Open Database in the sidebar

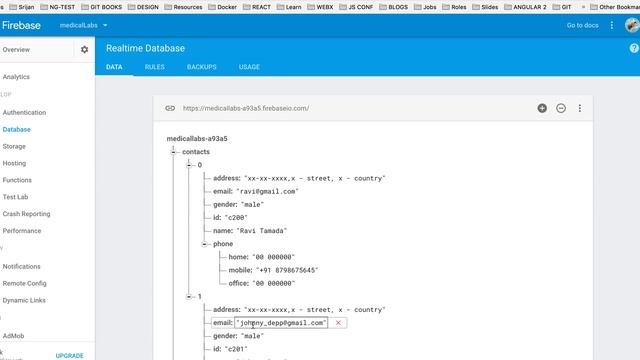pos(17,129)
